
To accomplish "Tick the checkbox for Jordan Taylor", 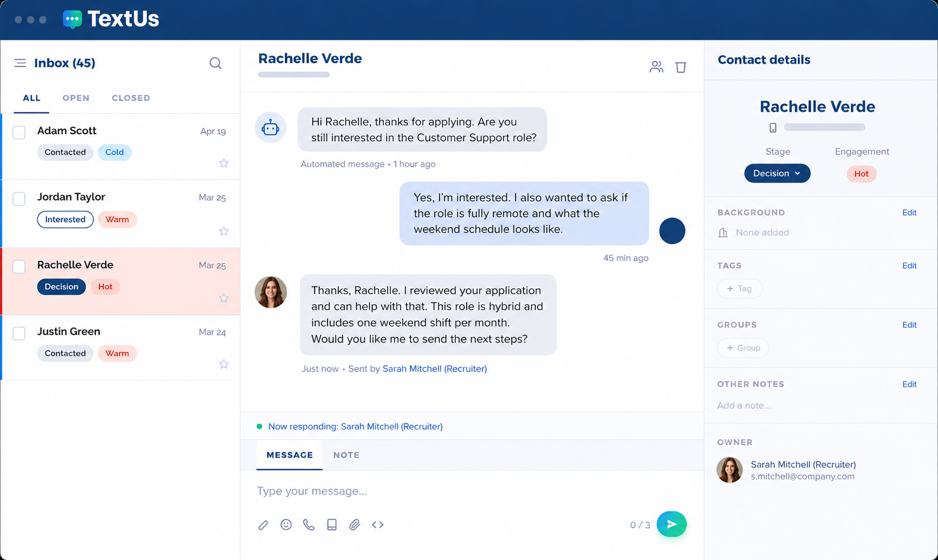I will (19, 199).
